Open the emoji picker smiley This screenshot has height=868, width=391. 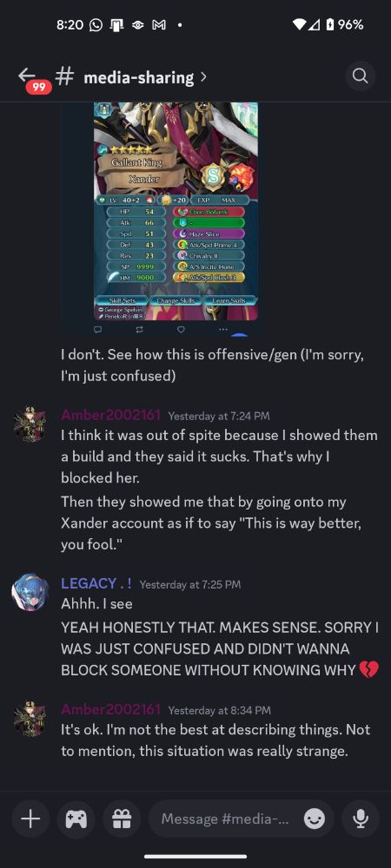[x=314, y=819]
